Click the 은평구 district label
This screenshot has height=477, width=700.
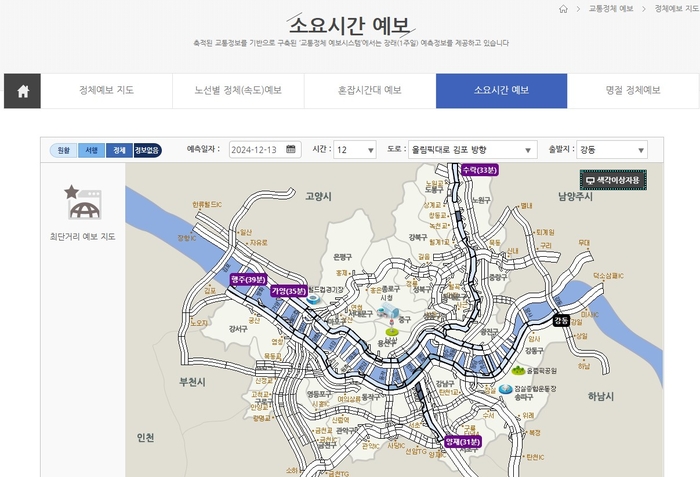(x=342, y=257)
